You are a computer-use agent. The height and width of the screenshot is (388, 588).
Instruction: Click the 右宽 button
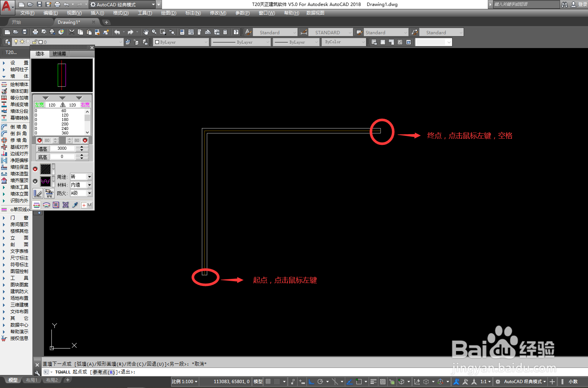[x=85, y=105]
